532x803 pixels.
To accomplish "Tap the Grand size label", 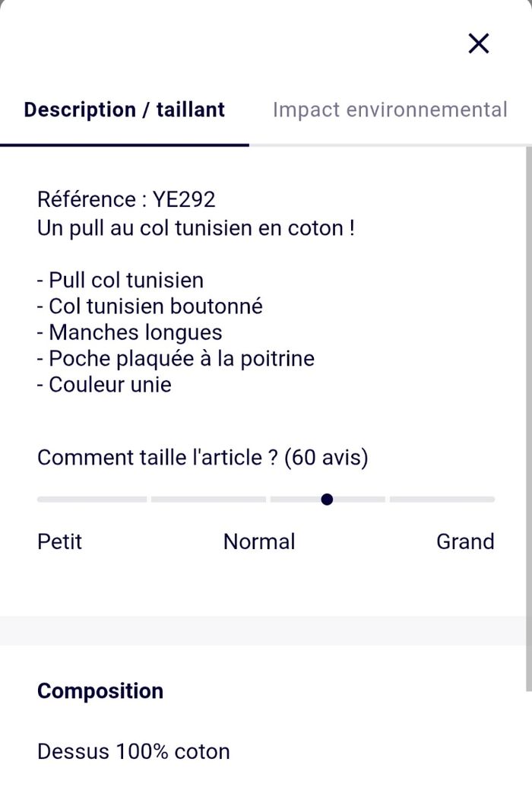I will (x=465, y=541).
